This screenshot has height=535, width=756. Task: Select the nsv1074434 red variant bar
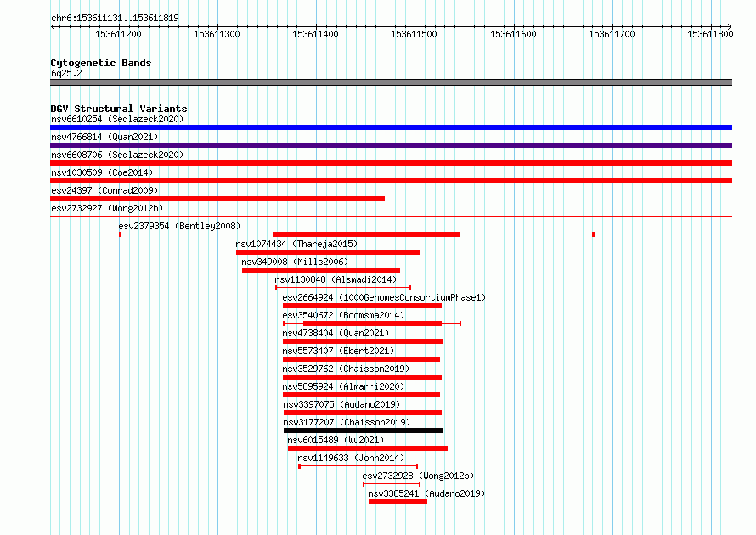coord(329,252)
